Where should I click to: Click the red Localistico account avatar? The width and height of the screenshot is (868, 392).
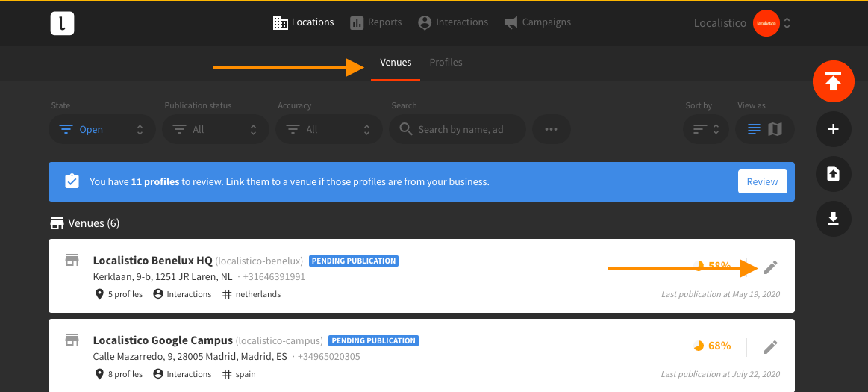[766, 24]
